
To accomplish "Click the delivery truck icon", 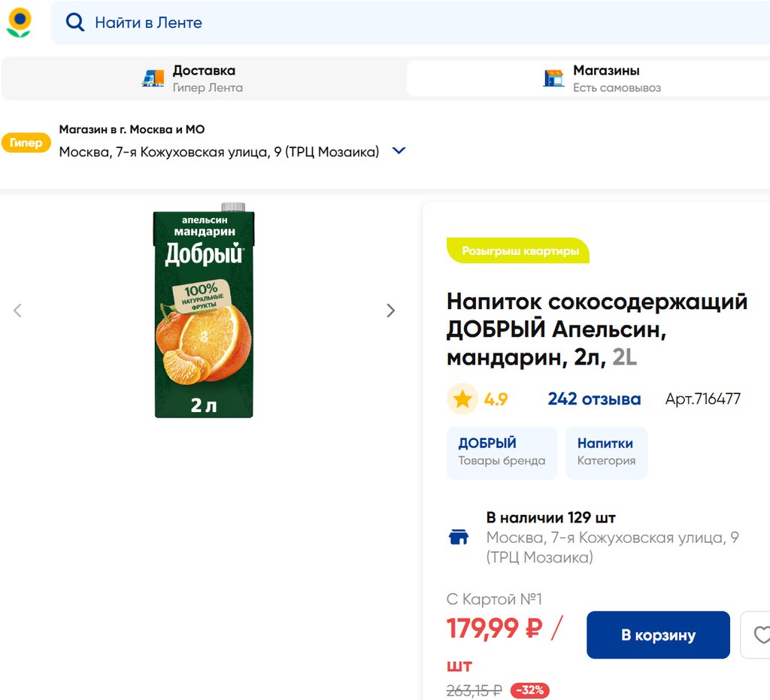I will click(153, 78).
